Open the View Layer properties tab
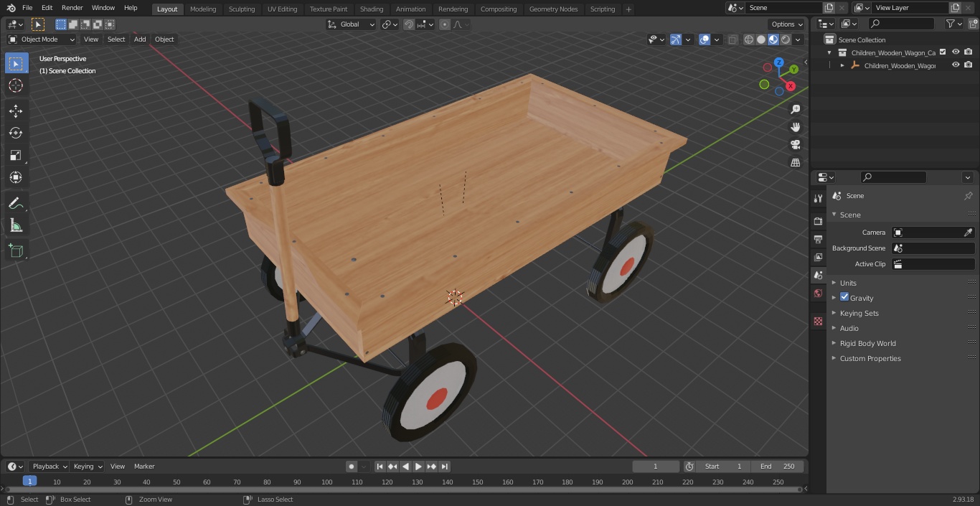 click(x=818, y=257)
